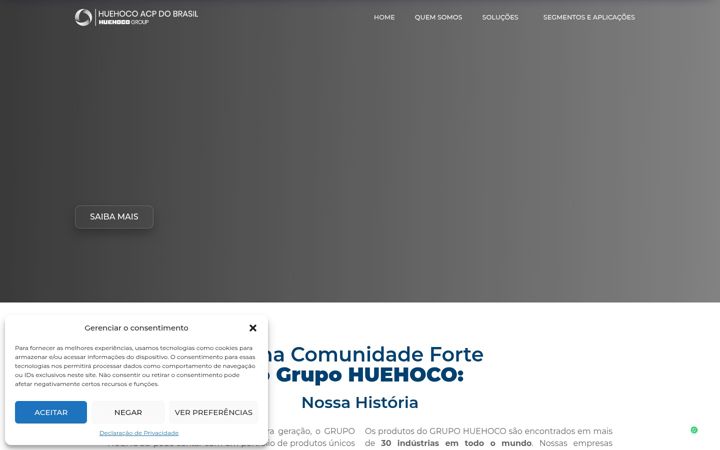Open VER PREFERÊNCIAS cookie settings

pyautogui.click(x=214, y=412)
